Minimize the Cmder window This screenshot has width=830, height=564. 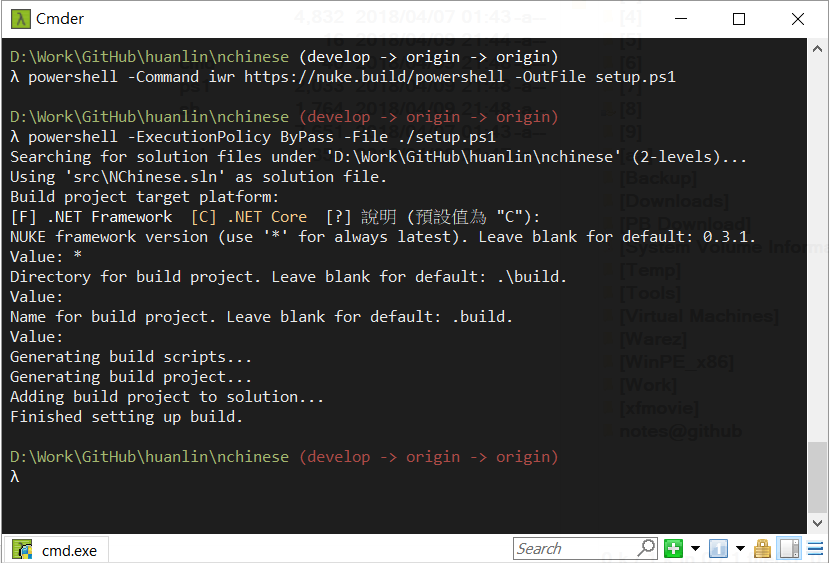[x=681, y=19]
